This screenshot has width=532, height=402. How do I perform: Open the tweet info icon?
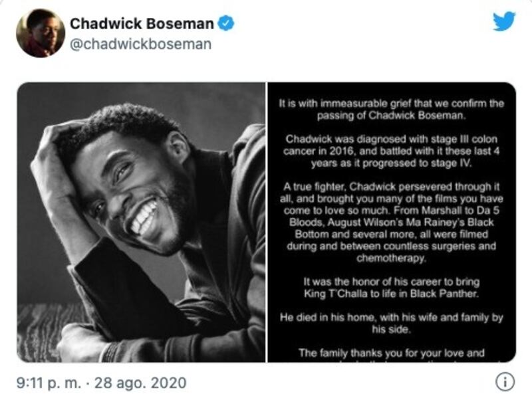point(505,381)
